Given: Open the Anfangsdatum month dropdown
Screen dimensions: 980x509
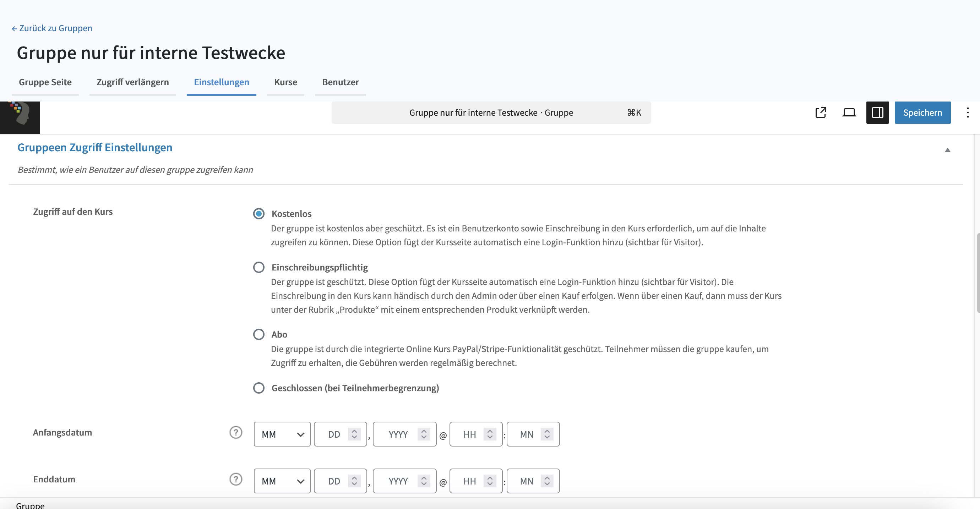Looking at the screenshot, I should (x=282, y=434).
